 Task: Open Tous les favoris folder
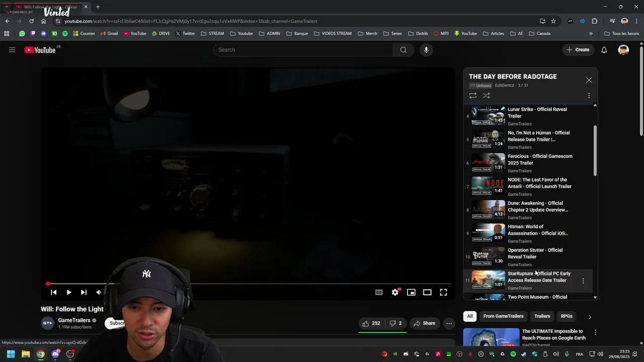coord(622,34)
